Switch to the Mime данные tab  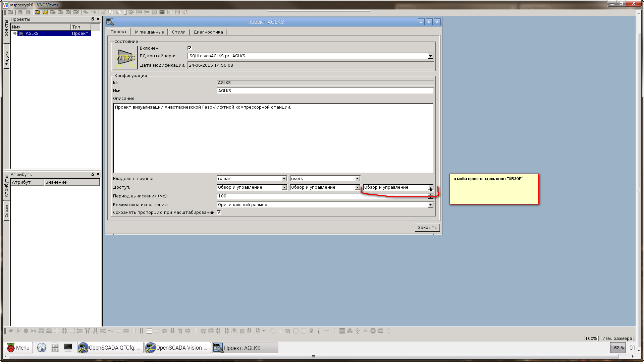(149, 32)
